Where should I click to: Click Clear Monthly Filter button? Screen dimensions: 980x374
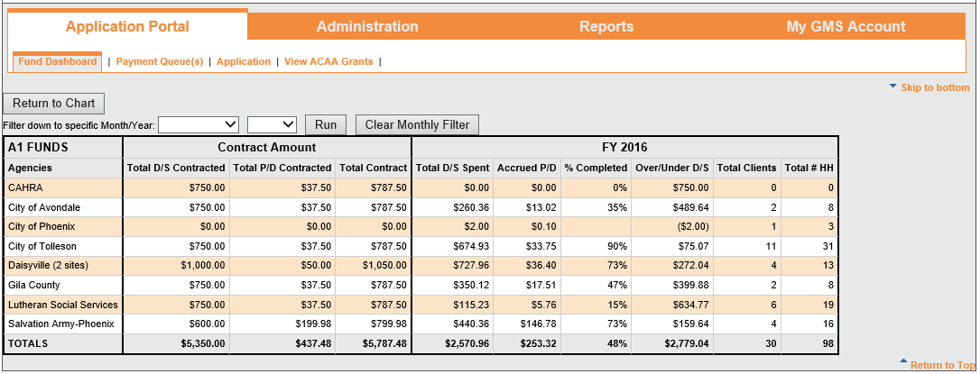coord(417,124)
